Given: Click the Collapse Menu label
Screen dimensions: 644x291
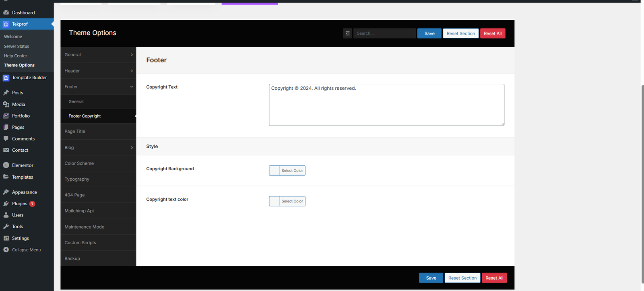Looking at the screenshot, I should (x=27, y=250).
